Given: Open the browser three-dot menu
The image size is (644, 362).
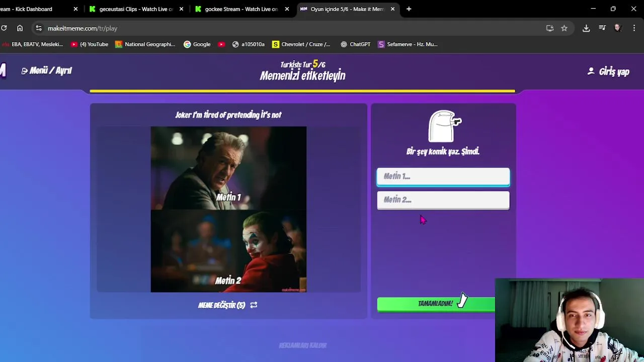Looking at the screenshot, I should click(x=634, y=28).
